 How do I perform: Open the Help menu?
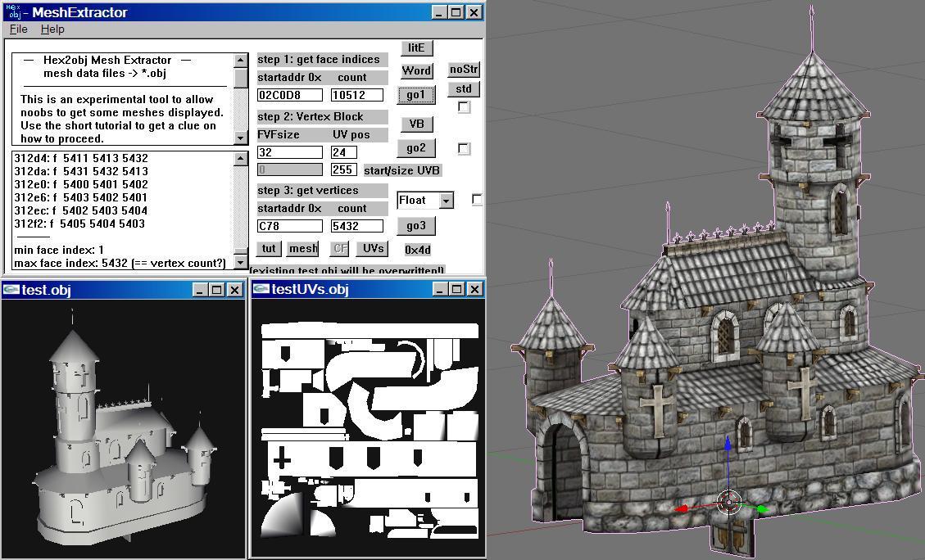point(52,29)
